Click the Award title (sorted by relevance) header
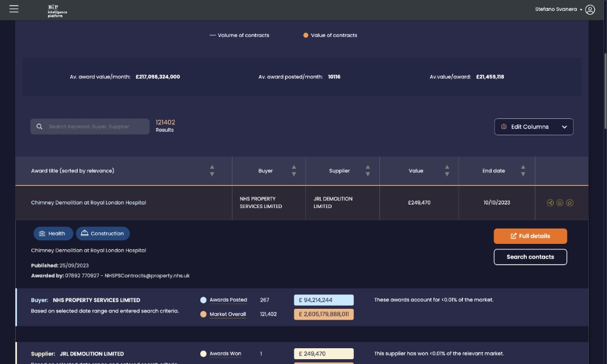 [x=72, y=170]
